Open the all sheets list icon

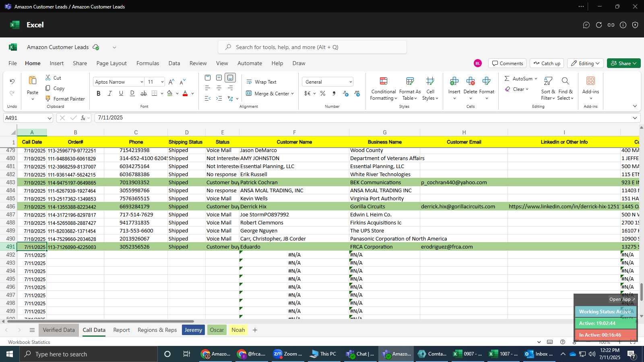[x=32, y=330]
